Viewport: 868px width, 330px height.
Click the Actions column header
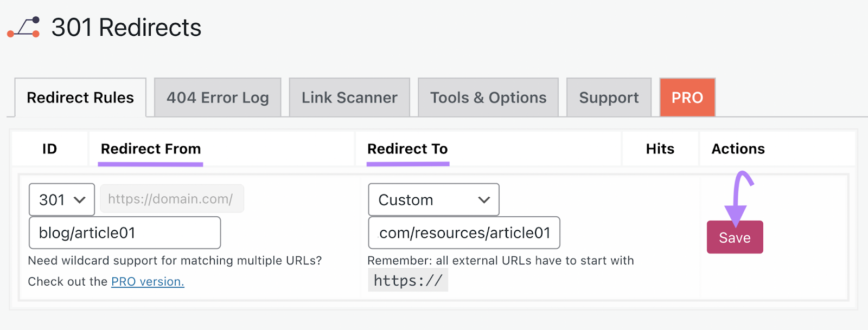pyautogui.click(x=737, y=148)
